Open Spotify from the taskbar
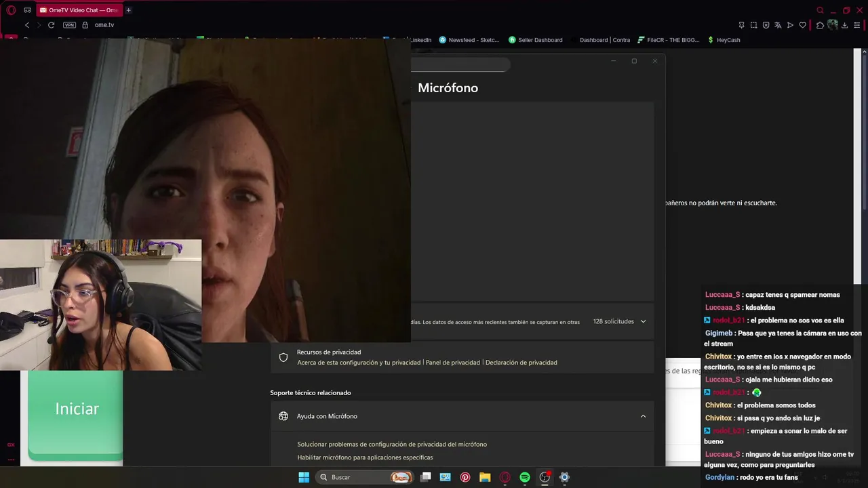The image size is (868, 488). click(524, 477)
